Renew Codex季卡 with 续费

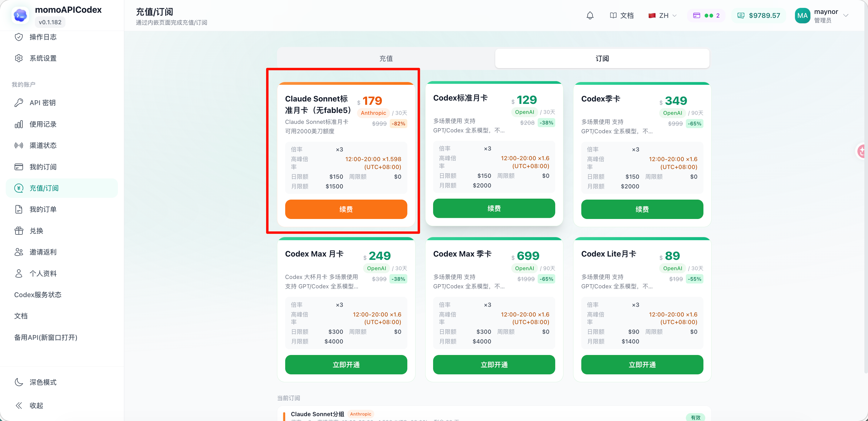(x=642, y=210)
